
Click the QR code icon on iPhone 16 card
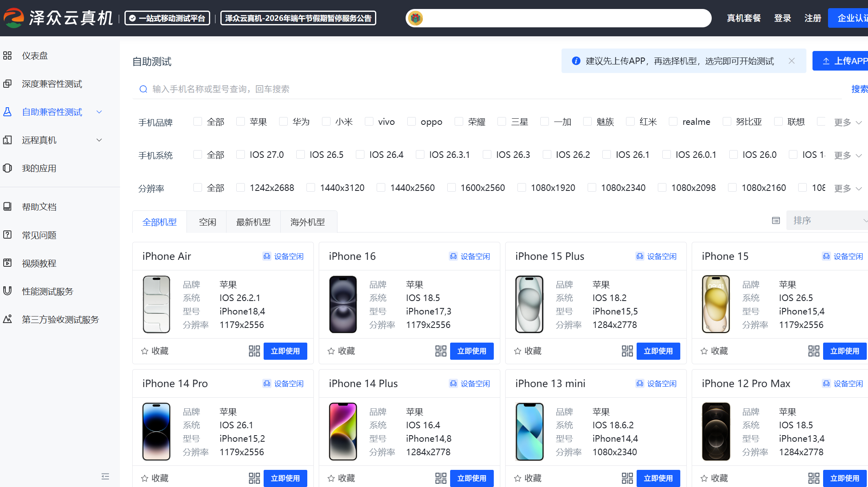(x=441, y=351)
